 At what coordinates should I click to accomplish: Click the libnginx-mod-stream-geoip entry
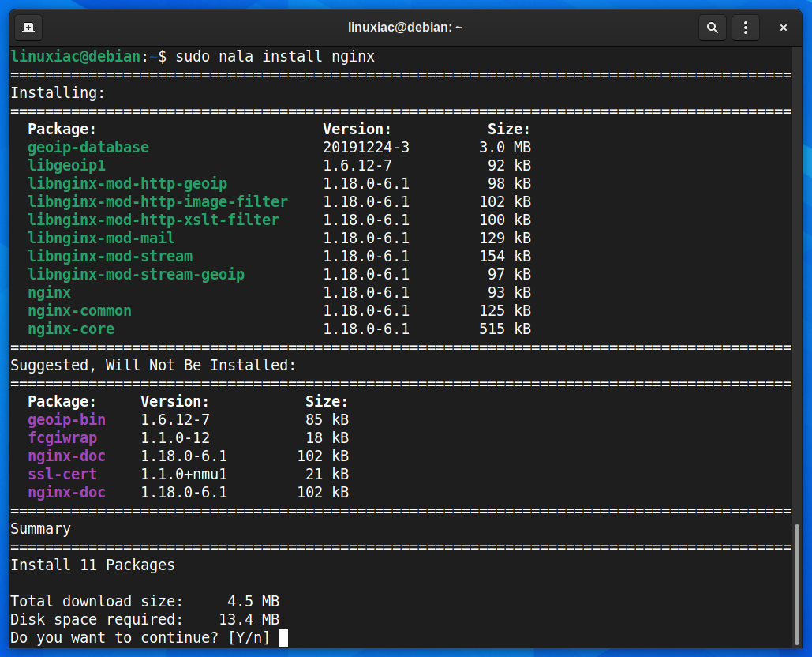pyautogui.click(x=137, y=275)
